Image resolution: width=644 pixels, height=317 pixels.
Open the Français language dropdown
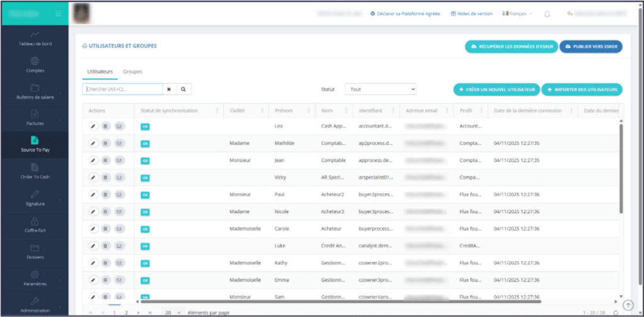(517, 14)
